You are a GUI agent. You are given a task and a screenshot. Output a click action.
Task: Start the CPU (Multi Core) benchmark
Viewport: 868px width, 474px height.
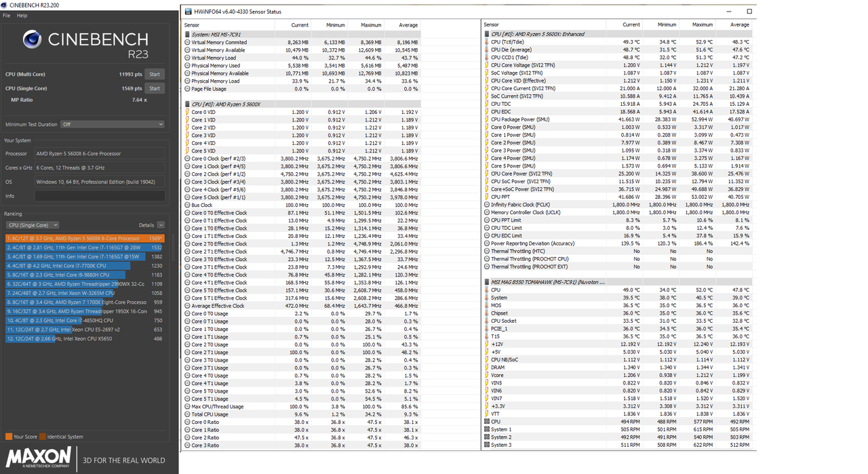click(155, 74)
